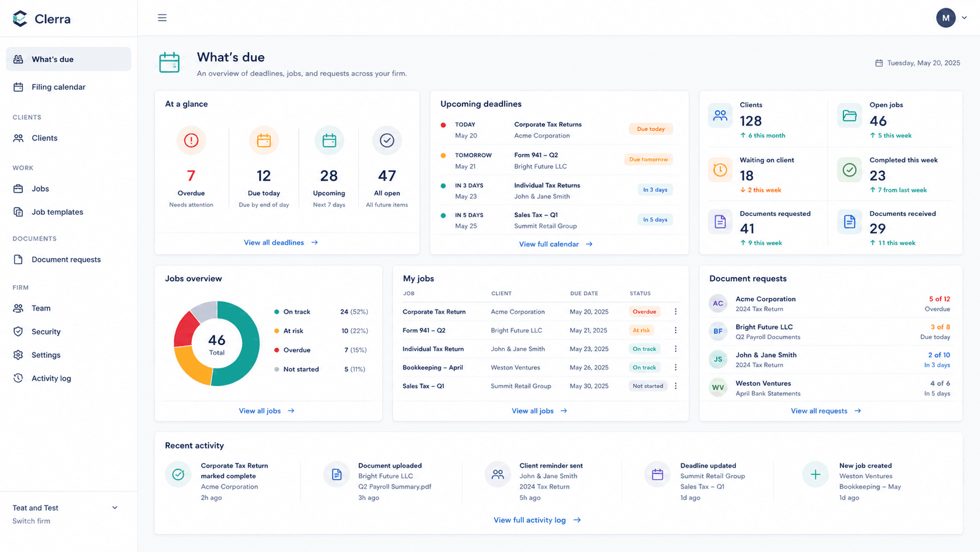Click the Not started status badge
The image size is (980, 552).
pos(648,386)
